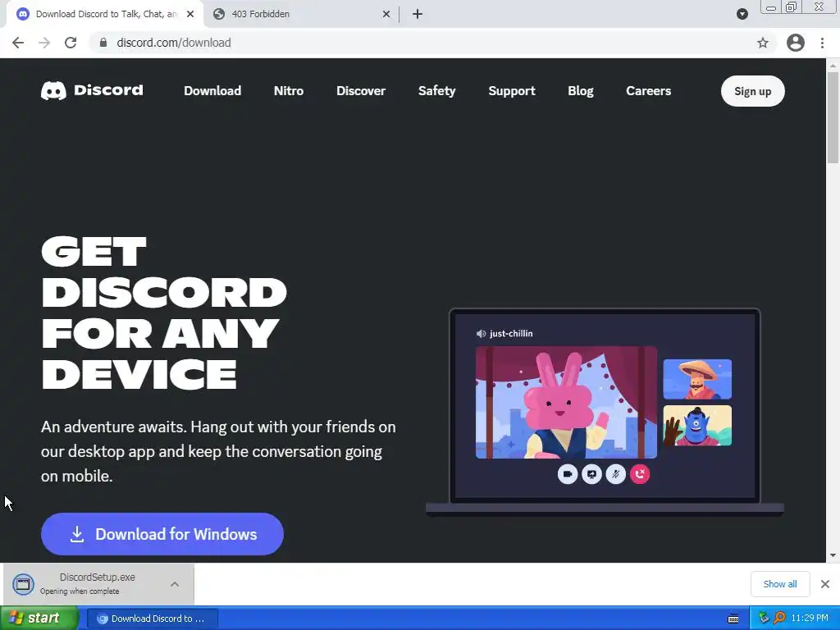Screen dimensions: 840x630
Task: Click the 11:29 PM taskbar clock
Action: tap(810, 619)
